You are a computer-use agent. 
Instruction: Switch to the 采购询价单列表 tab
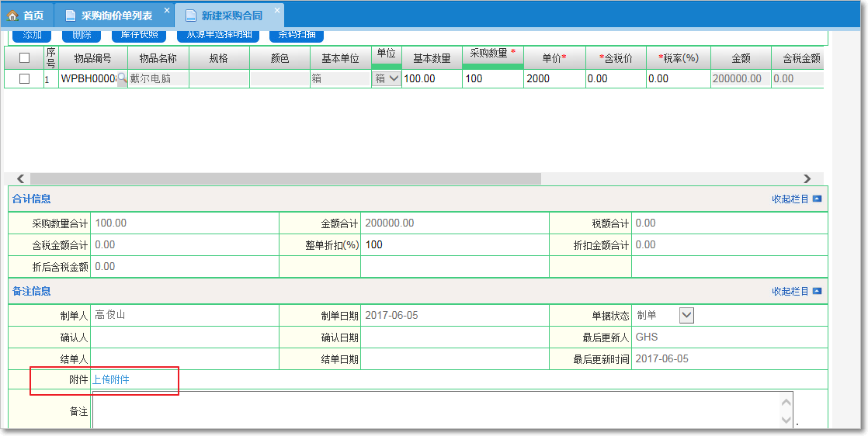[x=116, y=16]
